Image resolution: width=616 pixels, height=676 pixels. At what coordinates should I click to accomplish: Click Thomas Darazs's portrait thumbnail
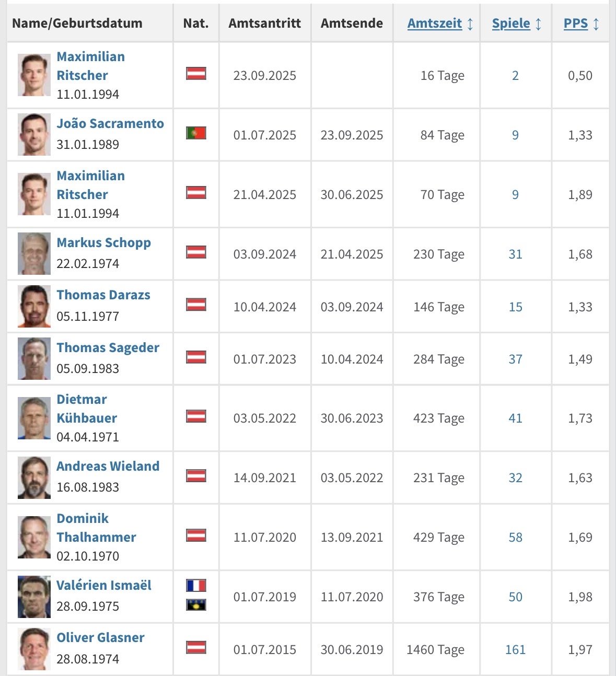34,306
